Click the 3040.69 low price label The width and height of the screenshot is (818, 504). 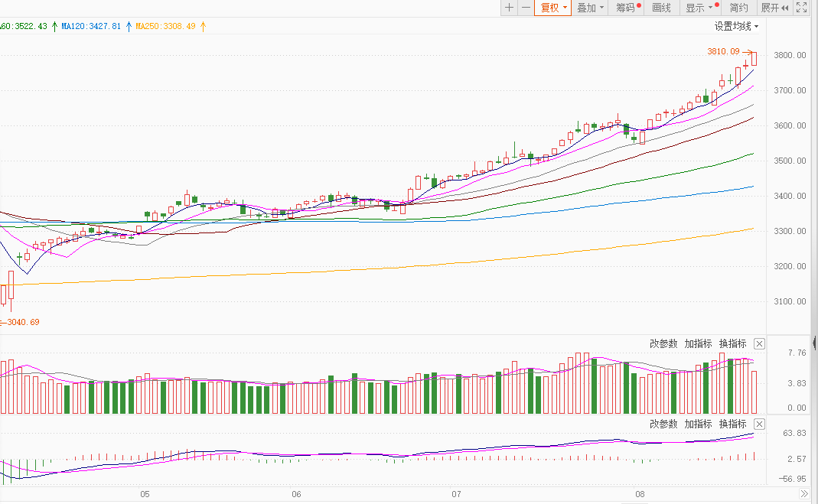23,322
